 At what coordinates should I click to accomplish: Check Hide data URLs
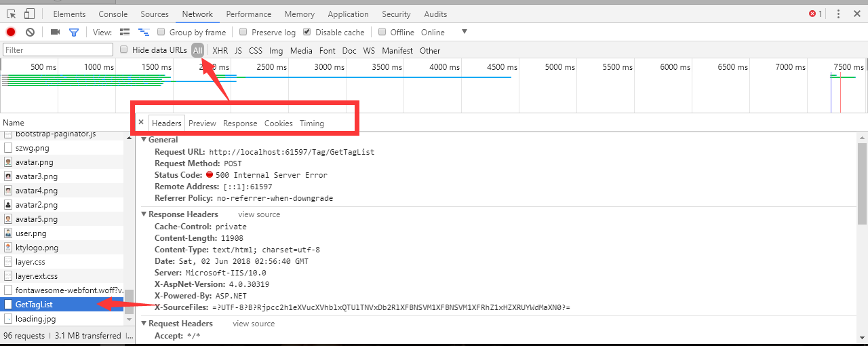pos(124,50)
